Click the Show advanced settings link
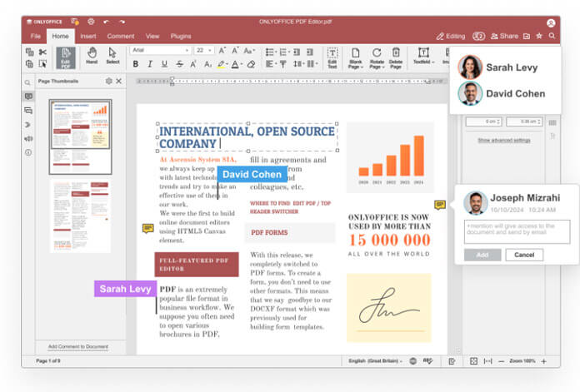The width and height of the screenshot is (580, 392). click(504, 141)
